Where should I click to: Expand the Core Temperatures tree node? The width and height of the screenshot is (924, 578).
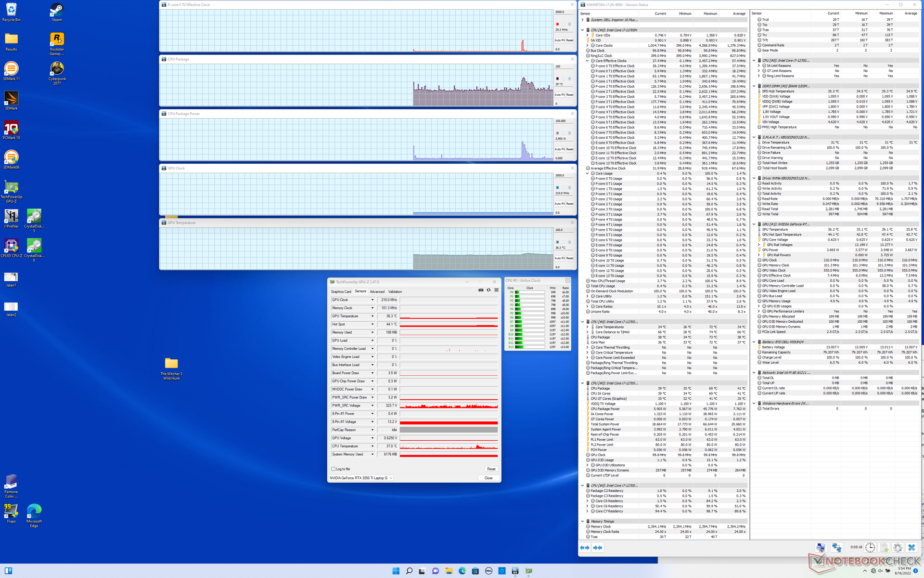click(x=587, y=327)
